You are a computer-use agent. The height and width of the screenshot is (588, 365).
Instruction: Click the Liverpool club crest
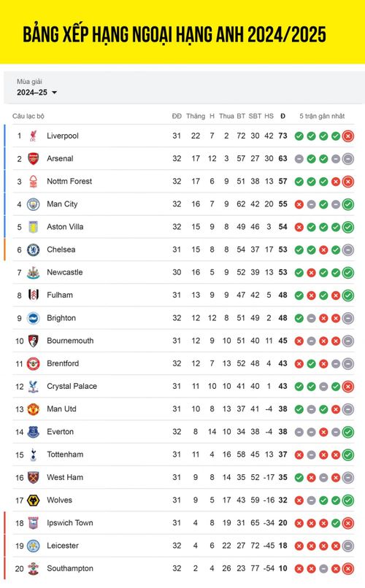click(x=34, y=136)
